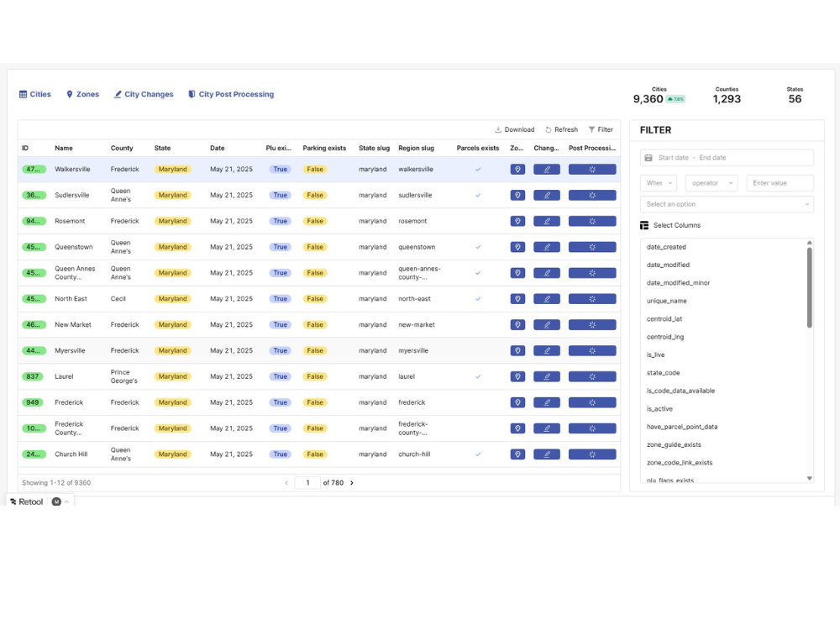The image size is (840, 630).
Task: Go to next table page arrow
Action: click(352, 483)
